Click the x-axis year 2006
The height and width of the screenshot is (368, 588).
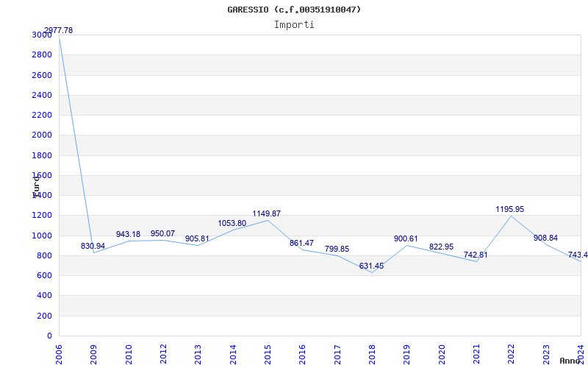(59, 354)
